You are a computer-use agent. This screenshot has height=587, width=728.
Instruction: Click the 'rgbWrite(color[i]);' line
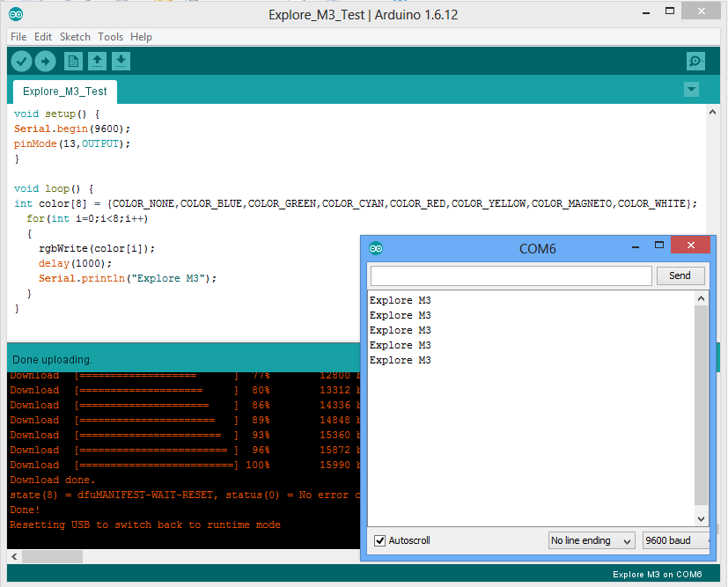click(97, 249)
